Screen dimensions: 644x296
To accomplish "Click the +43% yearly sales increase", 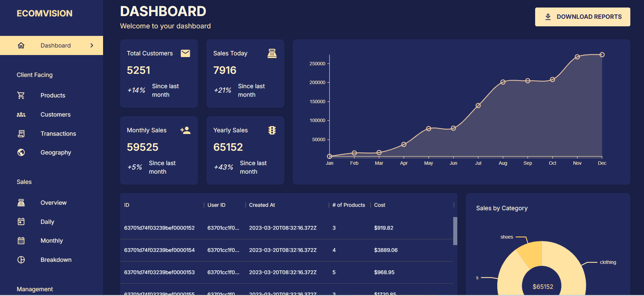I will tap(224, 167).
